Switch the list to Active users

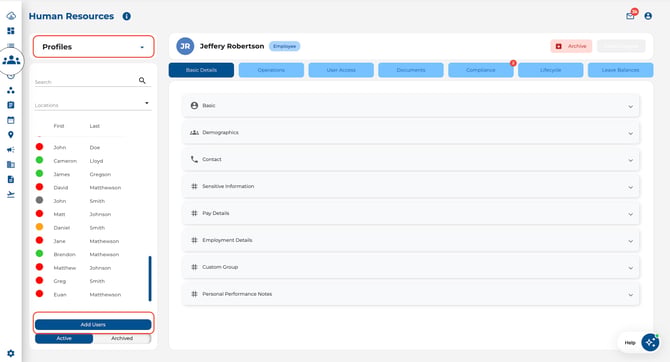64,338
